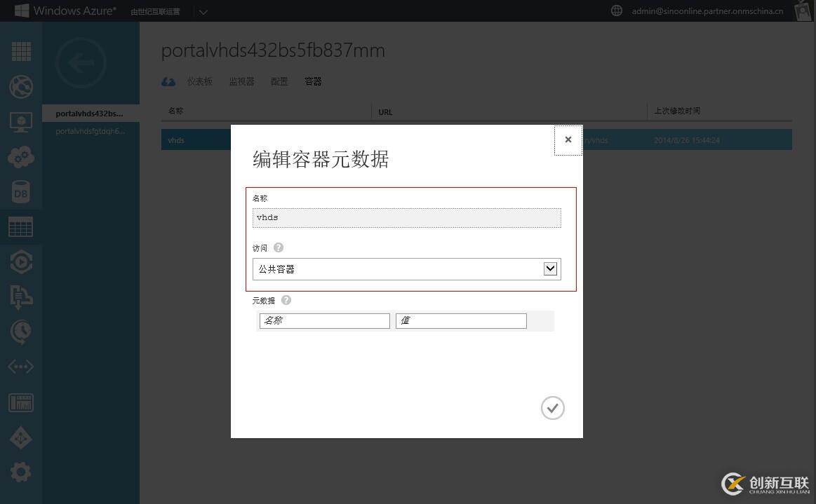Screen dimensions: 816x504
Task: Open Networks arrows icon in sidebar
Action: point(21,367)
